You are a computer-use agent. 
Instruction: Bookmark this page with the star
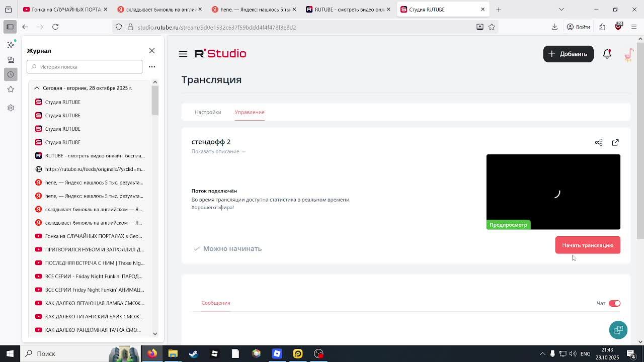[x=492, y=27]
